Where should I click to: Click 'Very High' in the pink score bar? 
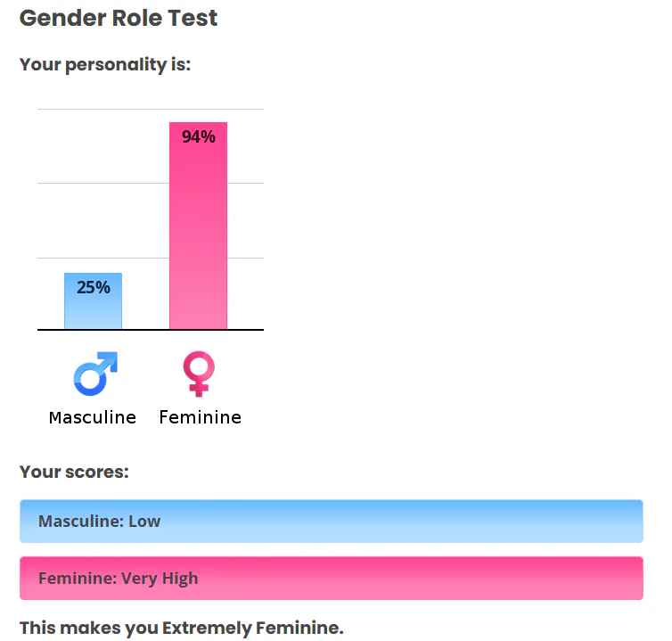[160, 579]
